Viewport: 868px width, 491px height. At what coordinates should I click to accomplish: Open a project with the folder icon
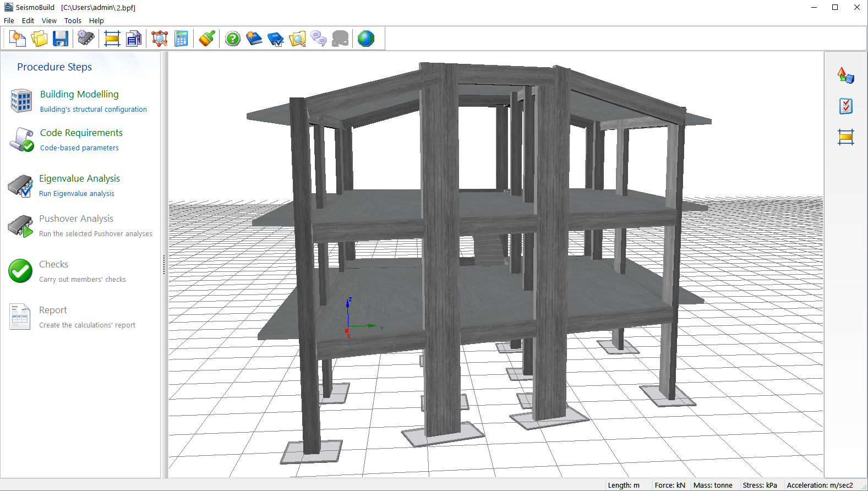[39, 39]
